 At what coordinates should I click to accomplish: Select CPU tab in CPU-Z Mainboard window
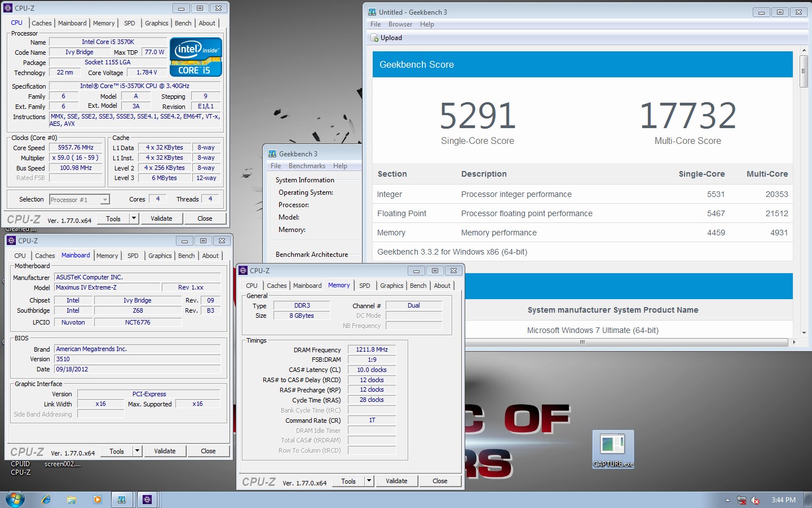pos(20,256)
